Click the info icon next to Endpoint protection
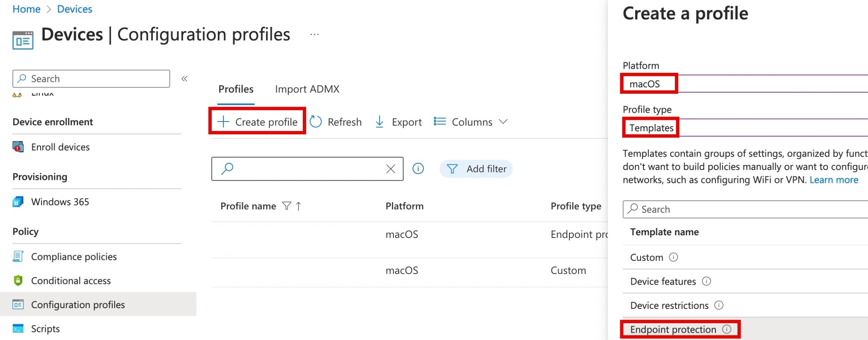The width and height of the screenshot is (868, 340). 726,329
